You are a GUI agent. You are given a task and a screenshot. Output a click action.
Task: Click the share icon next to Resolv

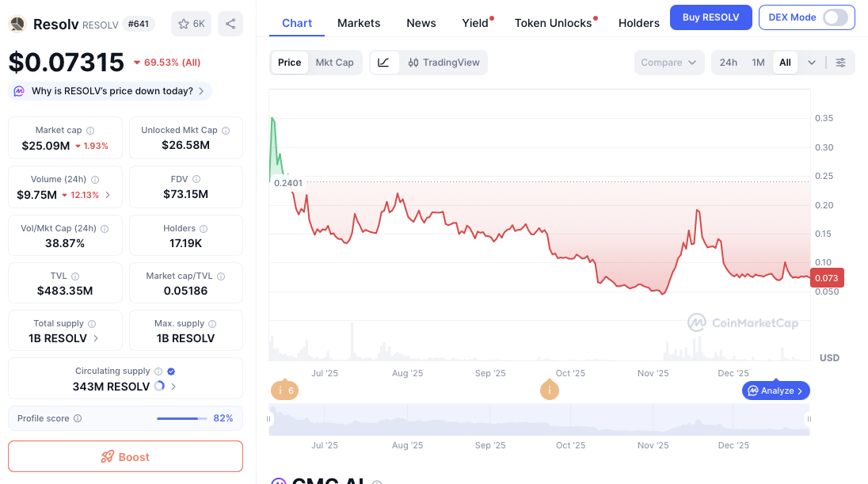coord(230,24)
